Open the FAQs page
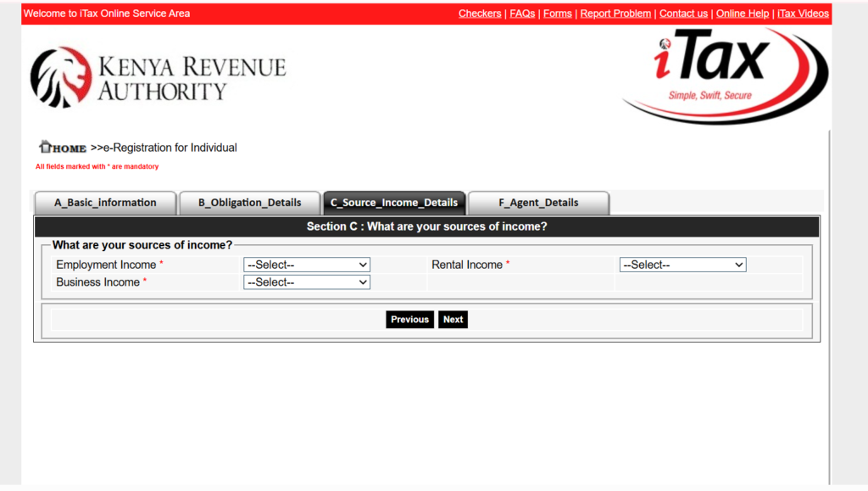 (522, 13)
